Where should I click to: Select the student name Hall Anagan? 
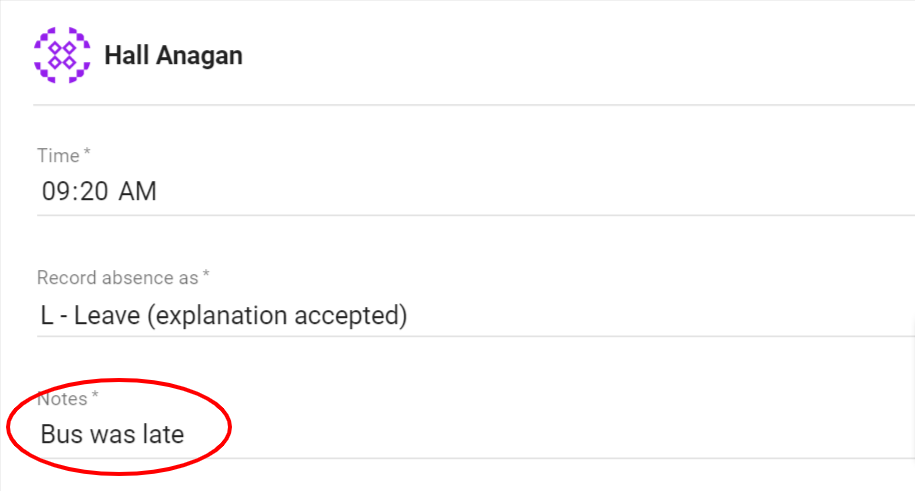(173, 55)
